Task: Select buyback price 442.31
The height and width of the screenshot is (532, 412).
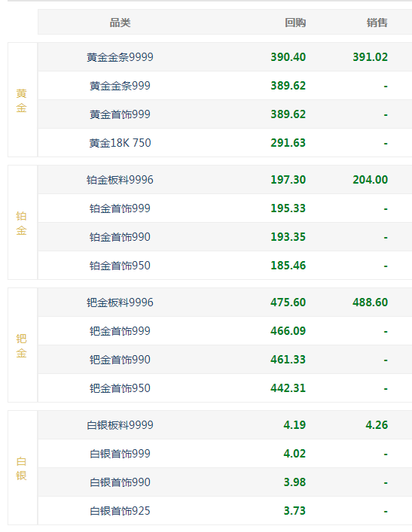Action: click(x=288, y=388)
